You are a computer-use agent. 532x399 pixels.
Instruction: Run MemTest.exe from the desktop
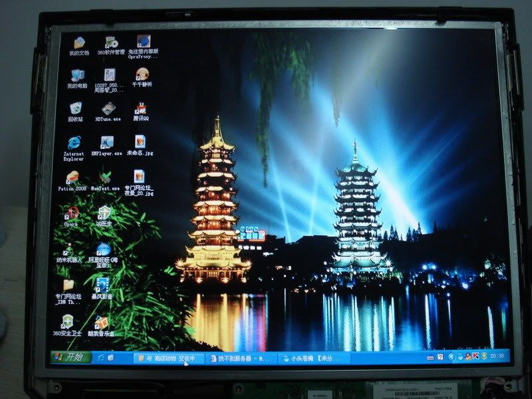(105, 177)
